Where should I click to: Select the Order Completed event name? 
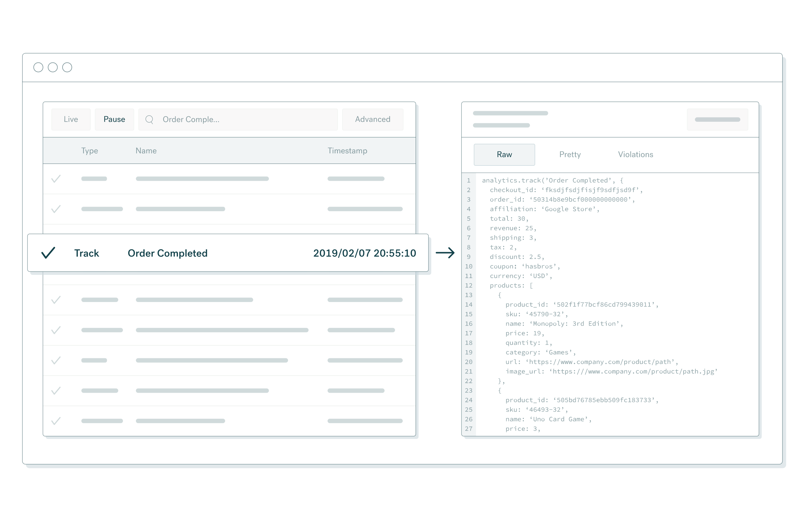click(x=168, y=253)
